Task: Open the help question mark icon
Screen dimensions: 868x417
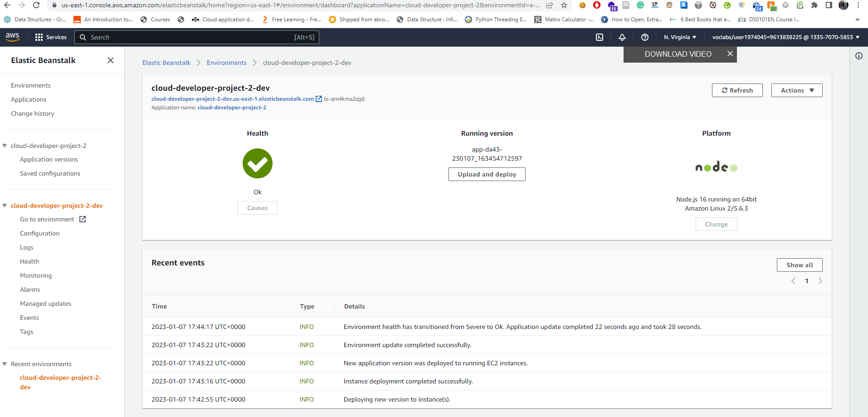Action: pos(645,37)
